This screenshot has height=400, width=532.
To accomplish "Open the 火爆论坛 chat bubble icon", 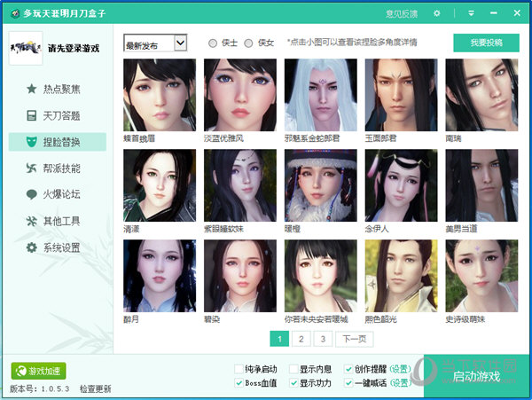I will [x=32, y=194].
